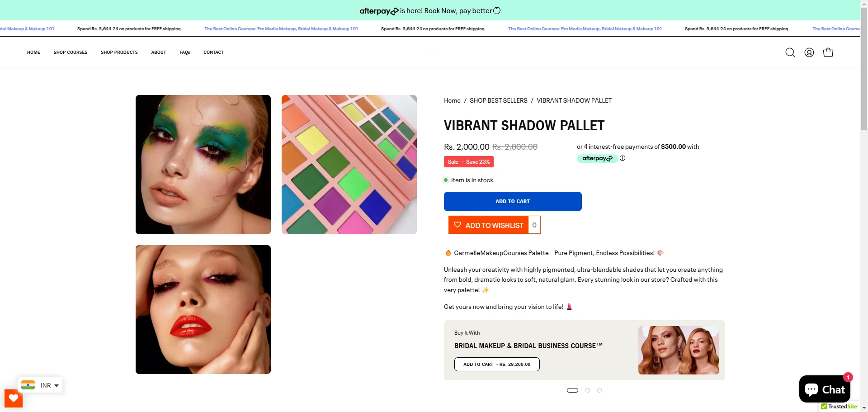868x412 pixels.
Task: Toggle the wishlist state for this product
Action: [494, 225]
